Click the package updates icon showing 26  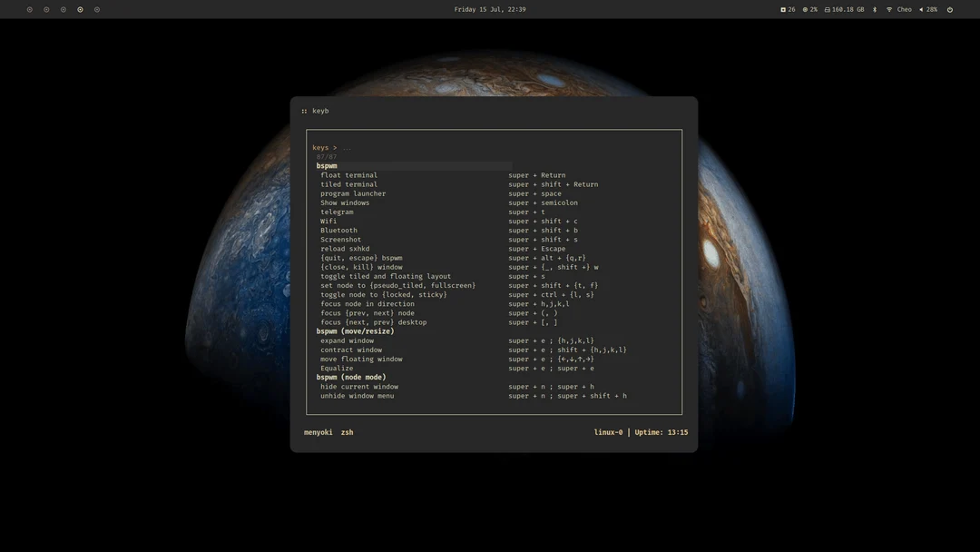tap(788, 9)
